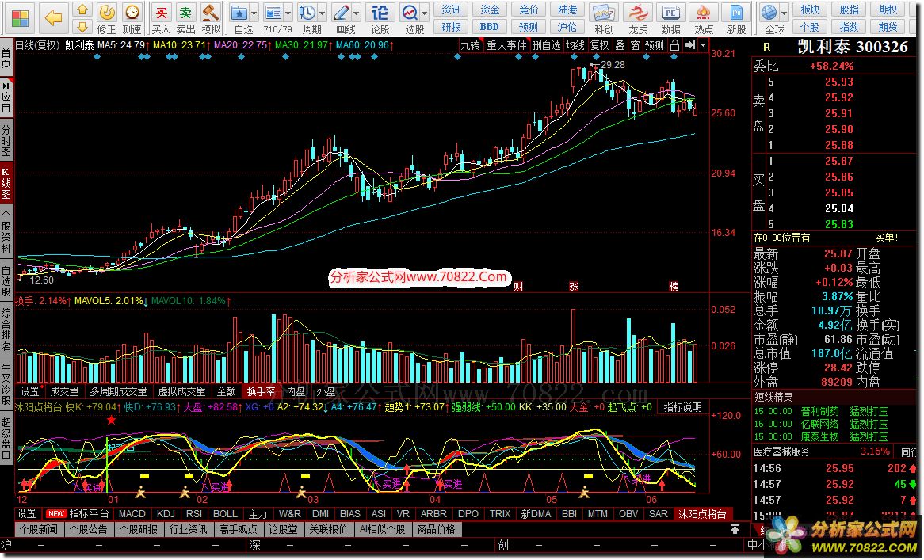
Task: Expand the 自选 dropdown arrow
Action: point(254,13)
